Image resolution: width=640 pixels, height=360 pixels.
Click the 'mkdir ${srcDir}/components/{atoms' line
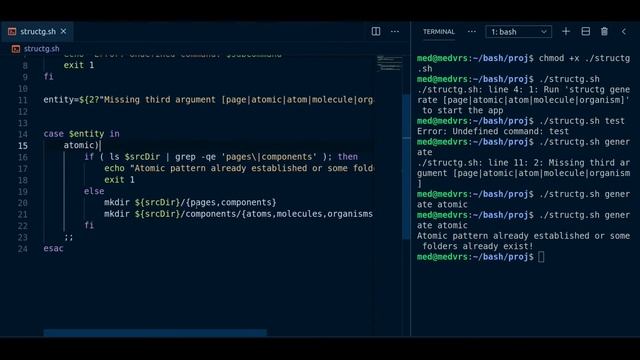pyautogui.click(x=238, y=214)
